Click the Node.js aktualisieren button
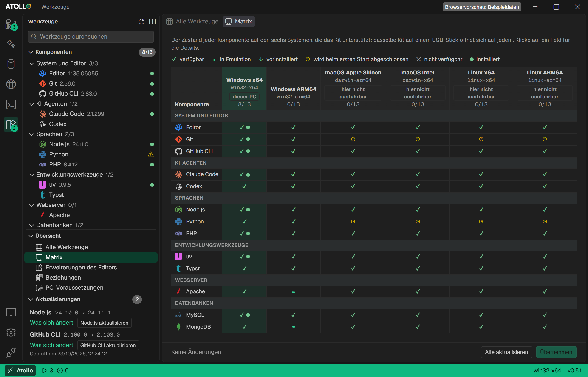Image resolution: width=588 pixels, height=377 pixels. click(105, 323)
